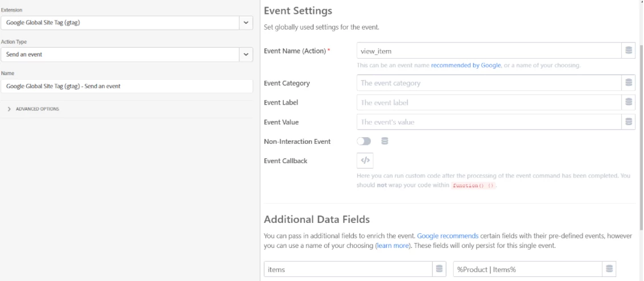
Task: Click the Name text field
Action: 126,86
